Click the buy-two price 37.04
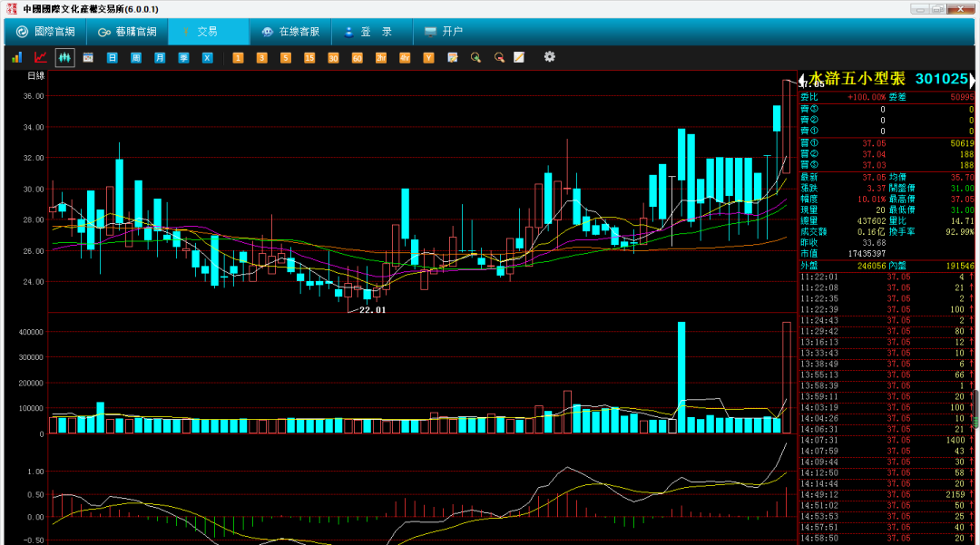 click(874, 154)
